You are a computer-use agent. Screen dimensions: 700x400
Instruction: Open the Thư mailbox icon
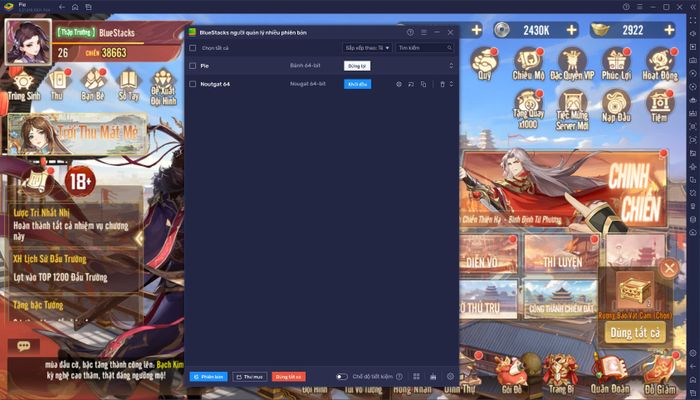click(x=57, y=85)
